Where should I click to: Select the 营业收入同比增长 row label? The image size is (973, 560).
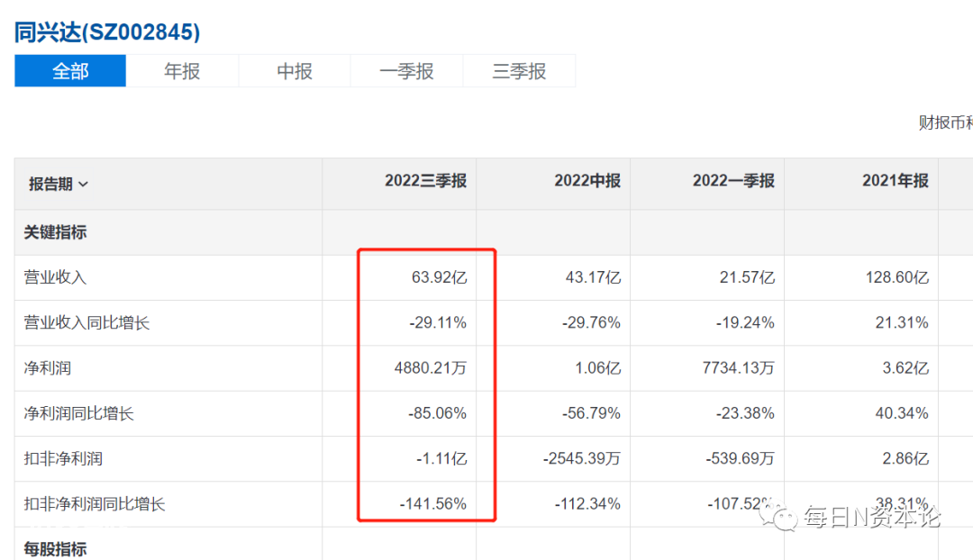coord(86,322)
